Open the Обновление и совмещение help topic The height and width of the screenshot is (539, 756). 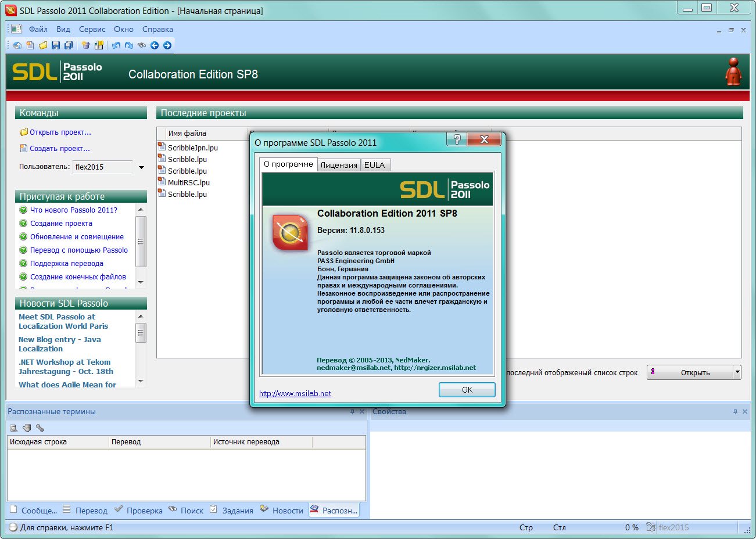click(77, 236)
